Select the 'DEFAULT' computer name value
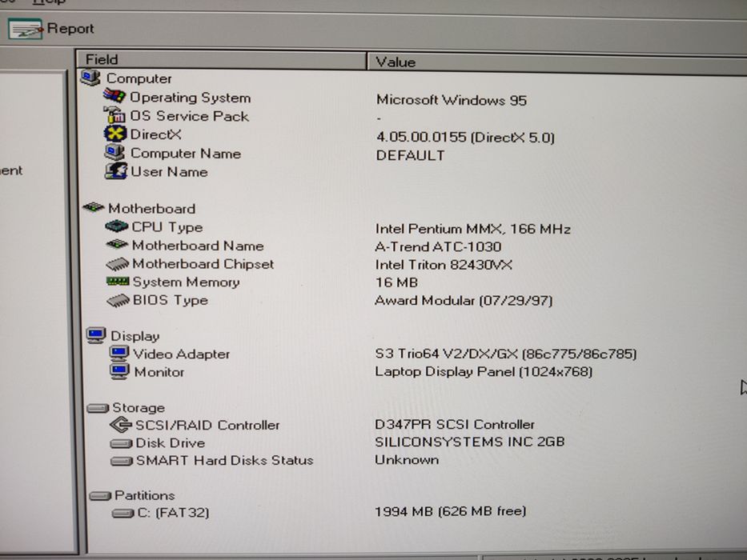 click(x=410, y=155)
